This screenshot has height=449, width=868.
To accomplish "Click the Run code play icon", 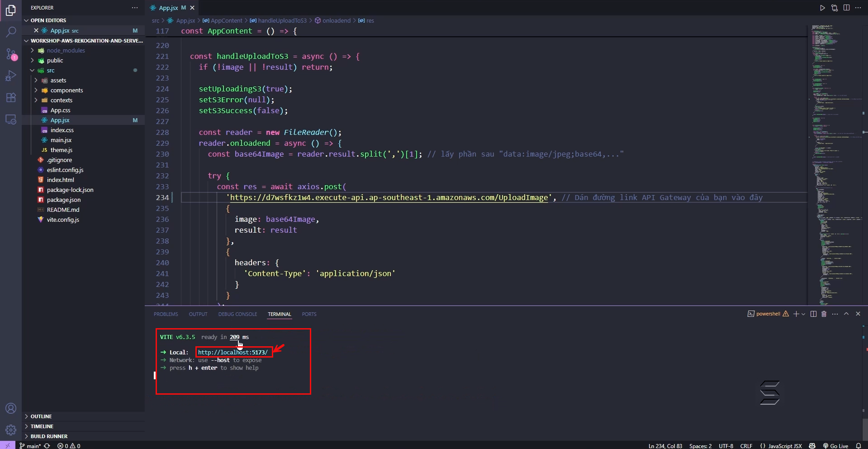I will [822, 8].
